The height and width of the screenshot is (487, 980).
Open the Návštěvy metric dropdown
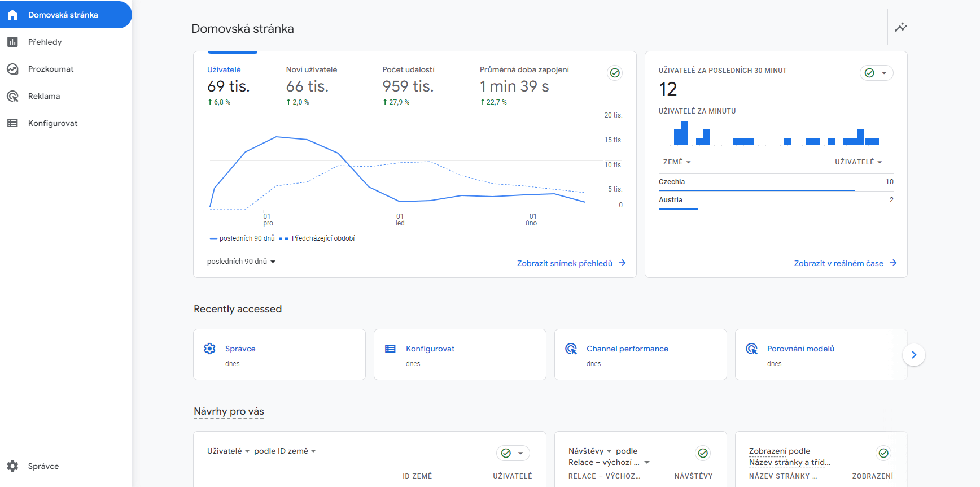(590, 451)
